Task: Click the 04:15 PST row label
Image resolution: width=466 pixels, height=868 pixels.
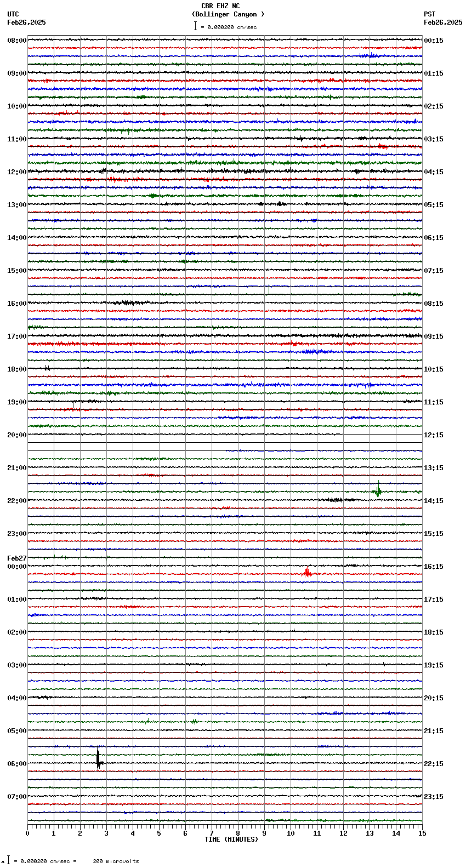Action: tap(434, 172)
